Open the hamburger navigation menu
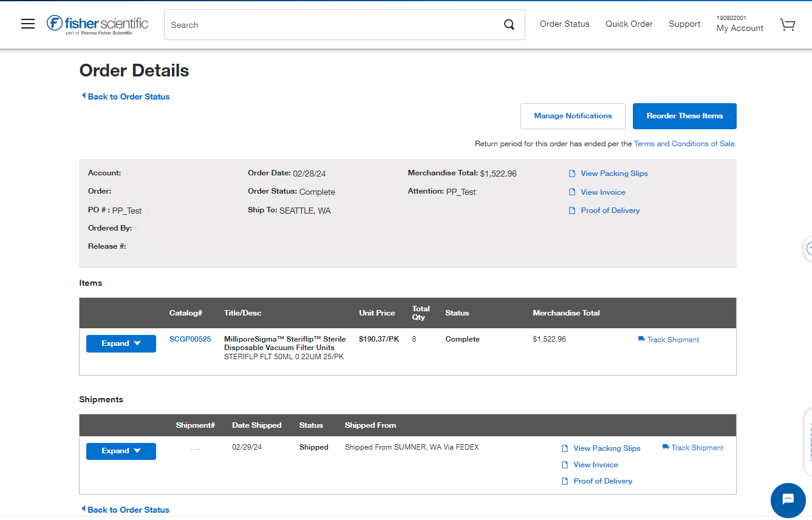Image resolution: width=812 pixels, height=520 pixels. coord(27,24)
